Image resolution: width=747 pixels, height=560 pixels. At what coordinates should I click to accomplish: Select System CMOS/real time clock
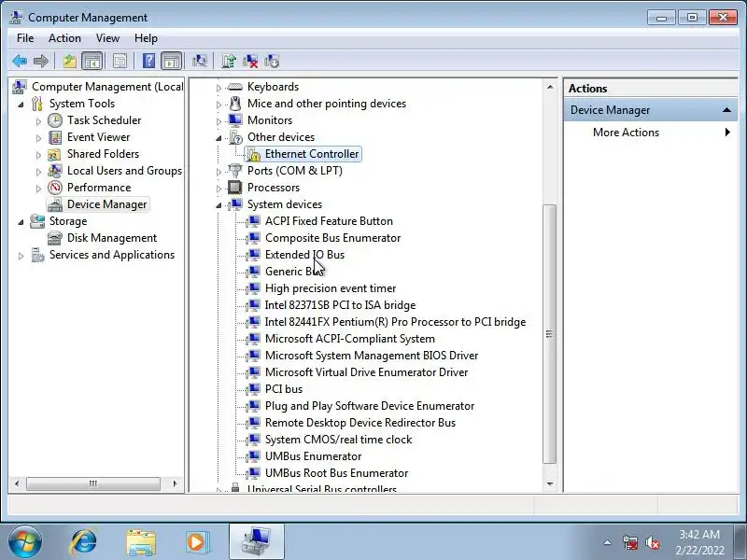click(338, 439)
